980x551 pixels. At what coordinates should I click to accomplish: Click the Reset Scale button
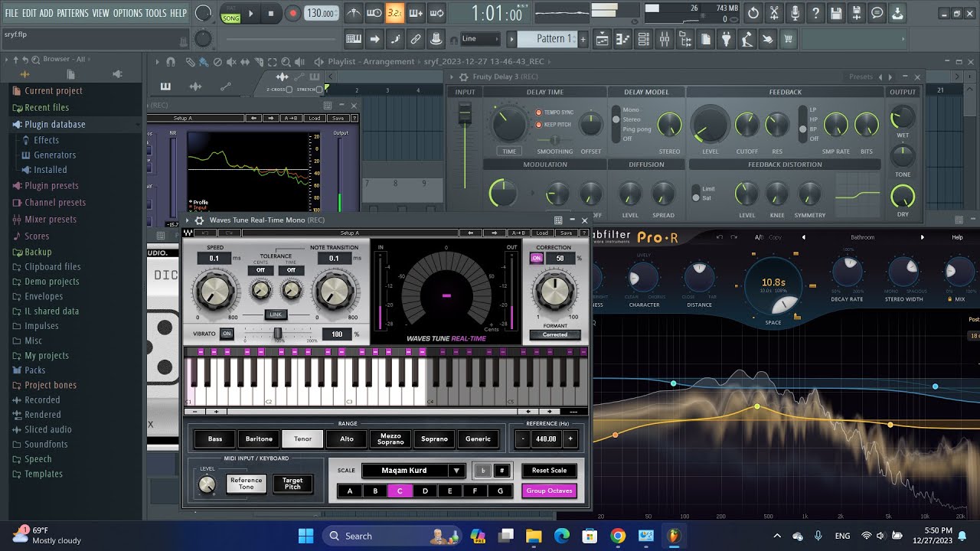pos(549,471)
